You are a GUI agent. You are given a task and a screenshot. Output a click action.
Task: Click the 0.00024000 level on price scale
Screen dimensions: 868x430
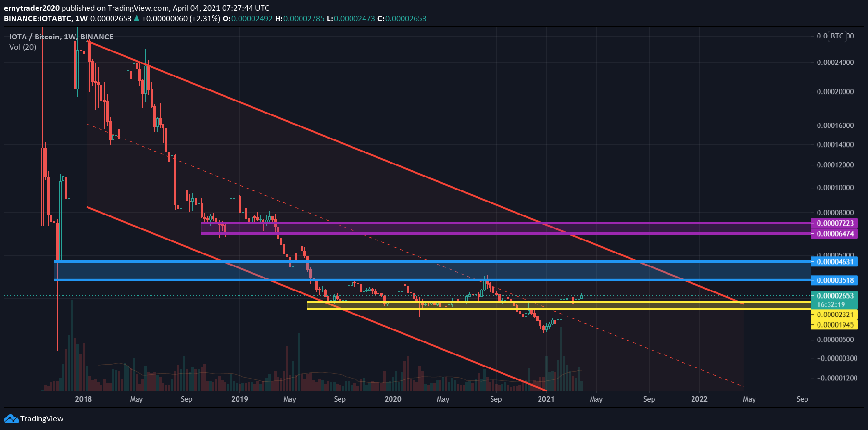pyautogui.click(x=835, y=63)
